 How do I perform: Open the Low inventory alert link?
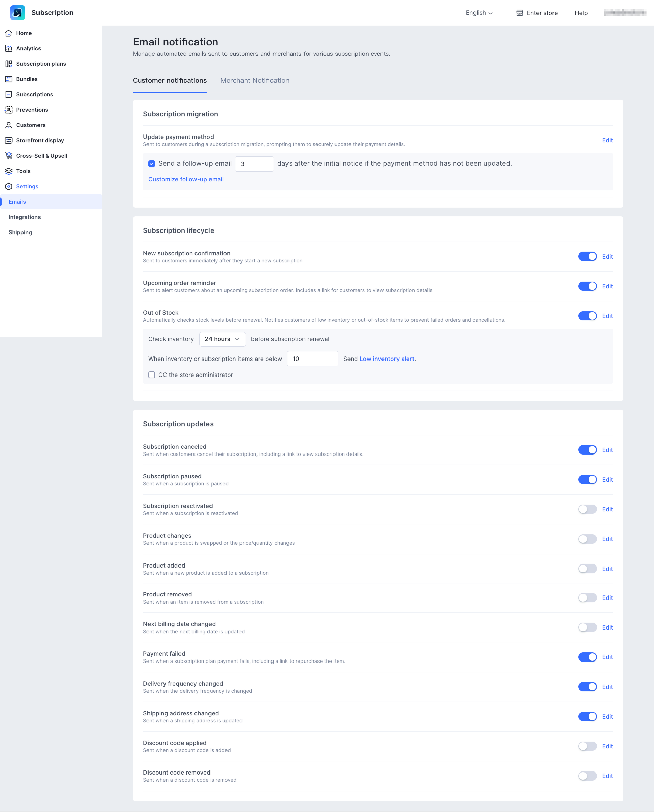387,359
